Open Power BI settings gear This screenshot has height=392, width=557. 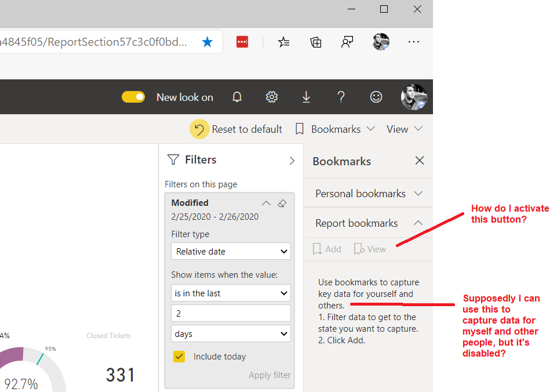(272, 97)
